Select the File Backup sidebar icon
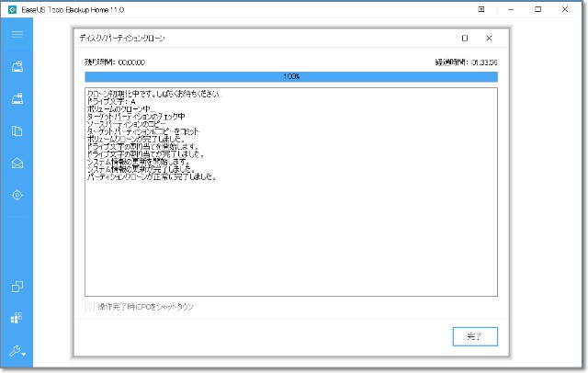 (x=17, y=131)
